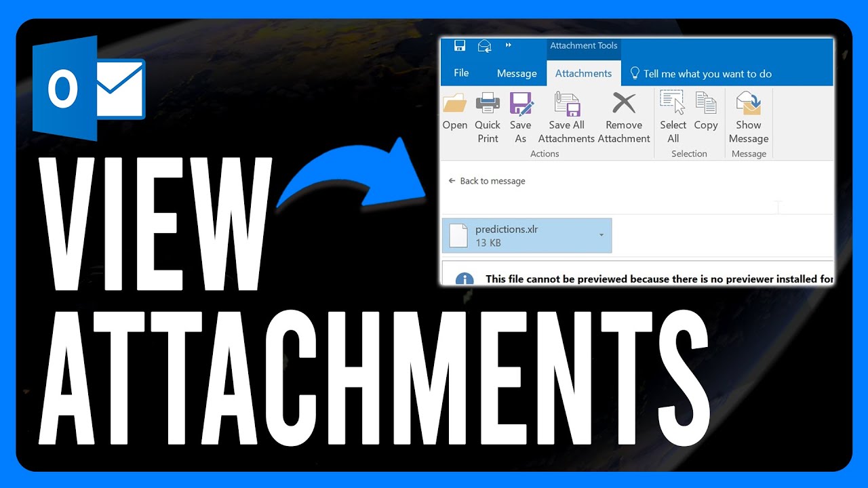Image resolution: width=868 pixels, height=488 pixels.
Task: Click the lightbulb icon beside Tell me
Action: tap(635, 73)
